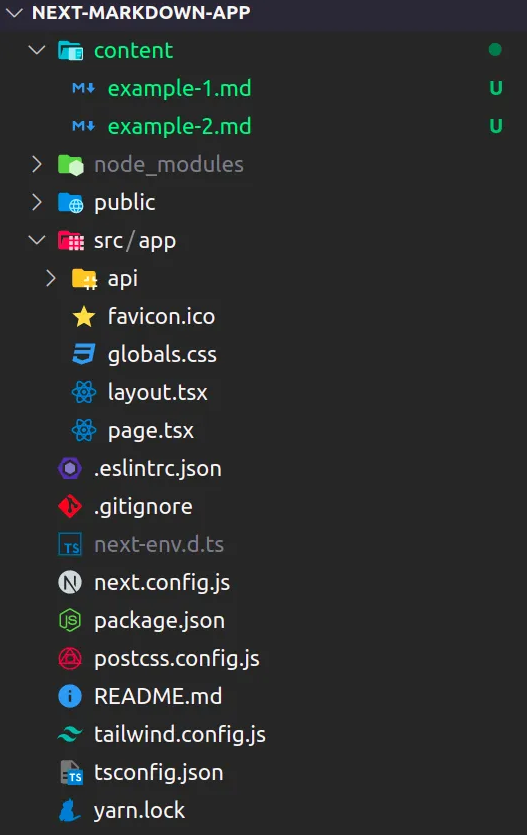This screenshot has height=835, width=527.
Task: Click the Next.js icon beside next.config.js
Action: tap(70, 582)
